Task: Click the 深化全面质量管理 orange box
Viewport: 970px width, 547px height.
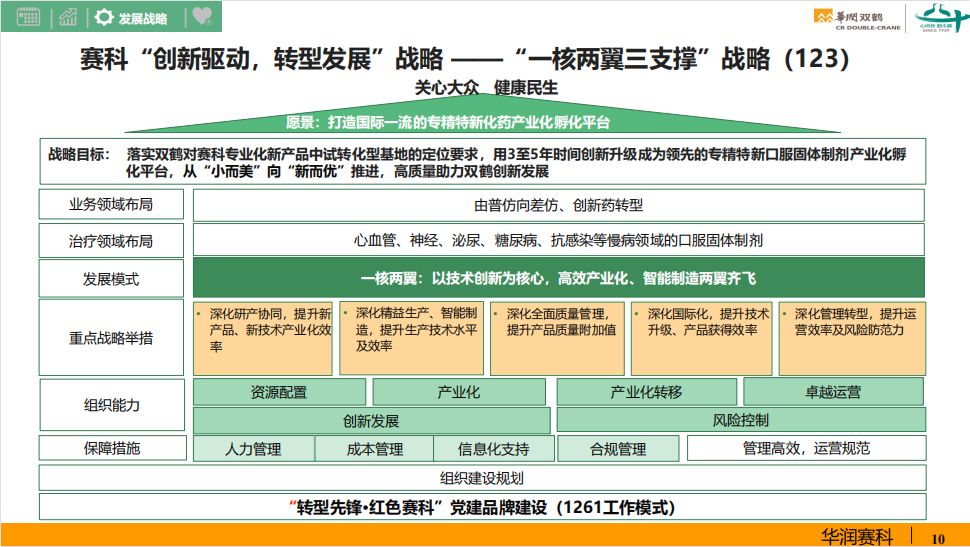Action: (558, 336)
